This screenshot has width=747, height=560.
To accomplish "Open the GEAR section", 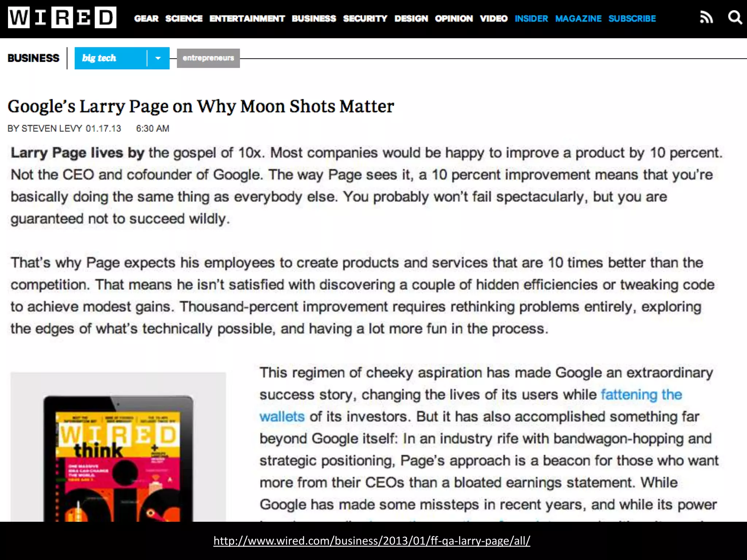I will pos(146,19).
